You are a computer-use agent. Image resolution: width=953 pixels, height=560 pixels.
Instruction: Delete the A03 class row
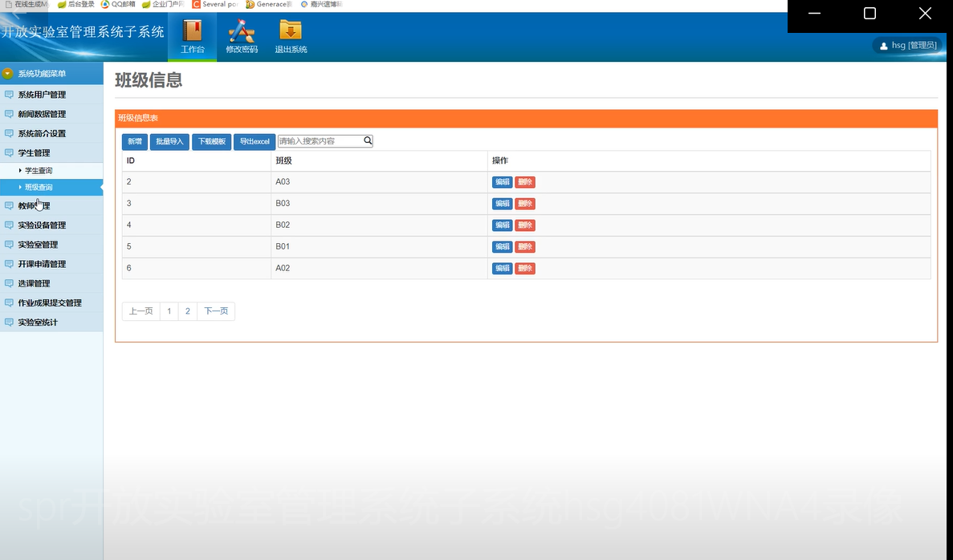point(525,182)
